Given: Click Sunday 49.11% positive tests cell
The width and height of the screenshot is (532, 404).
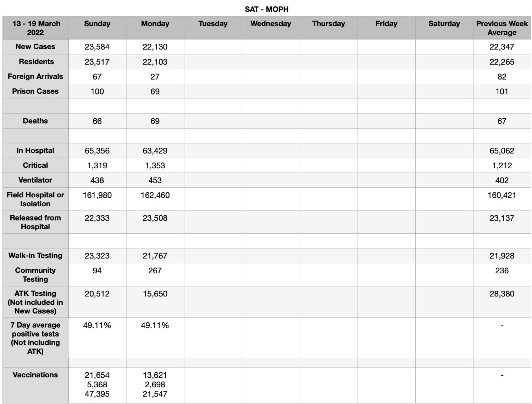Looking at the screenshot, I should 97,338.
